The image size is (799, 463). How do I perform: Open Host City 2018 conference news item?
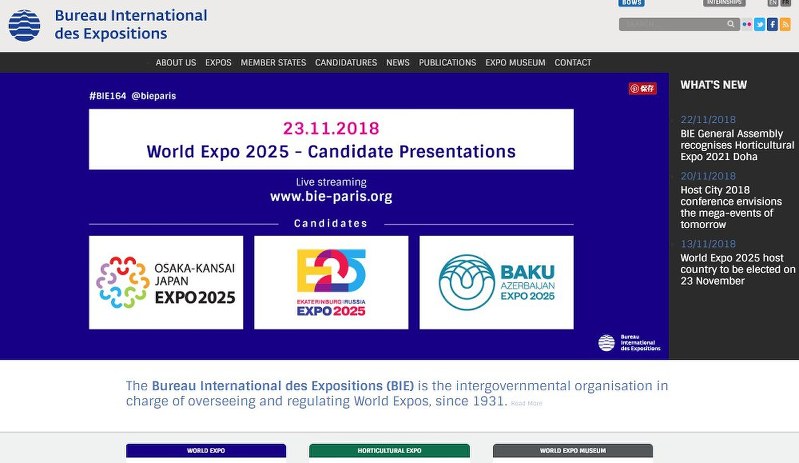click(731, 207)
